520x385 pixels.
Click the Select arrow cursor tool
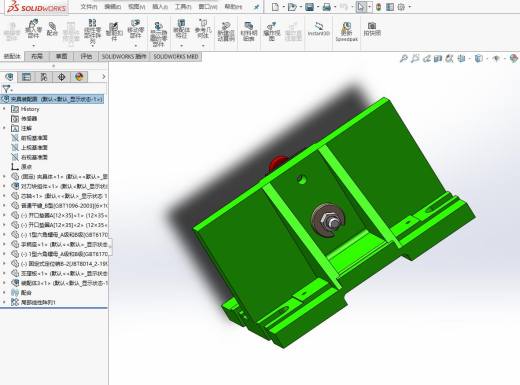point(361,7)
